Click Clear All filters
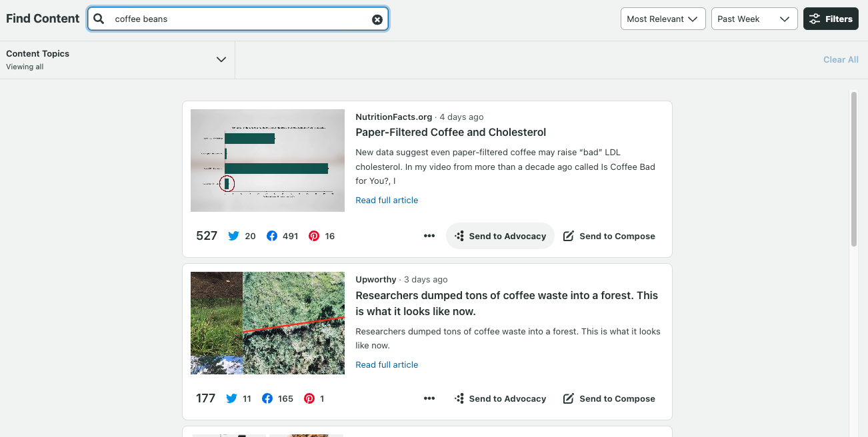Image resolution: width=868 pixels, height=437 pixels. pos(841,59)
